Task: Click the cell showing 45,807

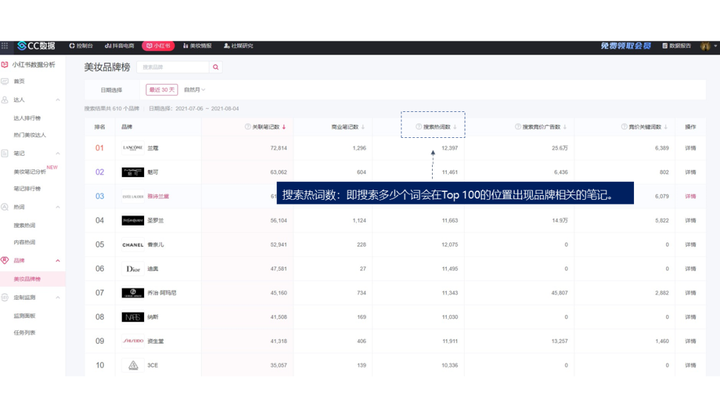Action: [x=559, y=293]
